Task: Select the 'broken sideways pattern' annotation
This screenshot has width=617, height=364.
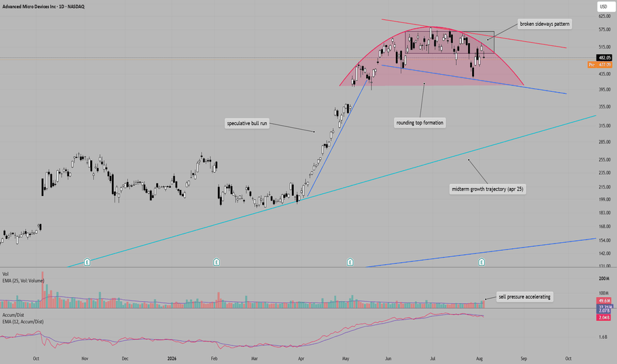Action: click(545, 24)
